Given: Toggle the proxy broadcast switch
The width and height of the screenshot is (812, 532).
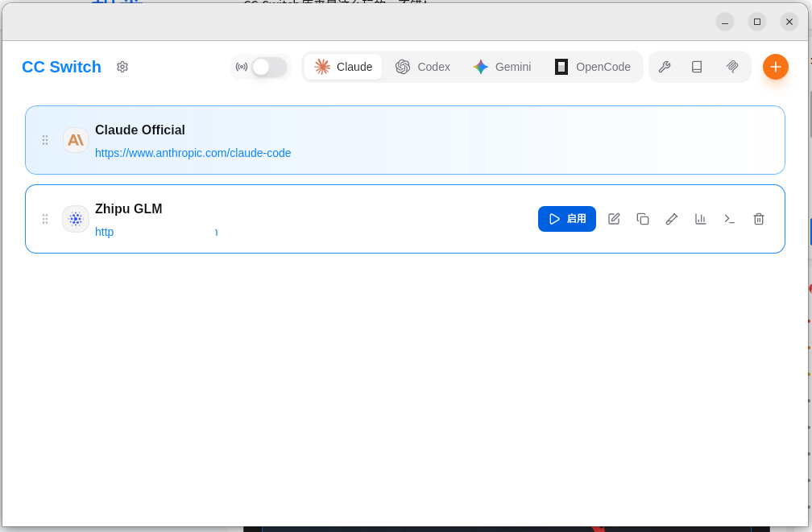Looking at the screenshot, I should tap(269, 67).
